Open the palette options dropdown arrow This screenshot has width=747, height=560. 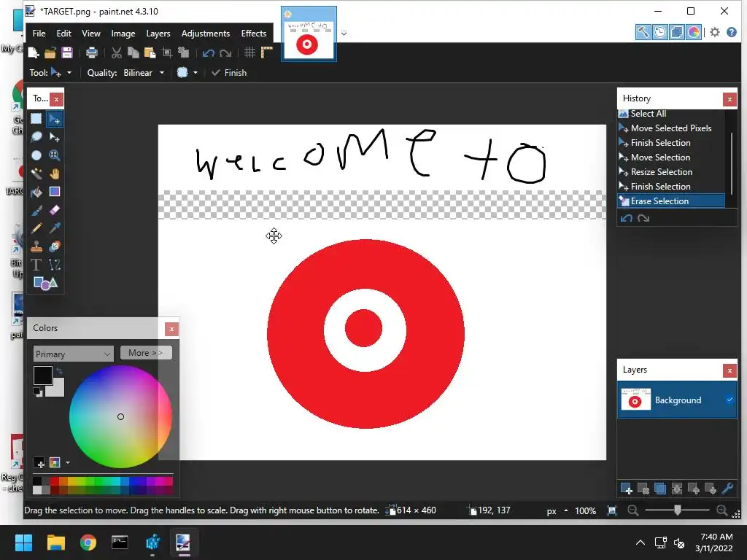pos(68,462)
